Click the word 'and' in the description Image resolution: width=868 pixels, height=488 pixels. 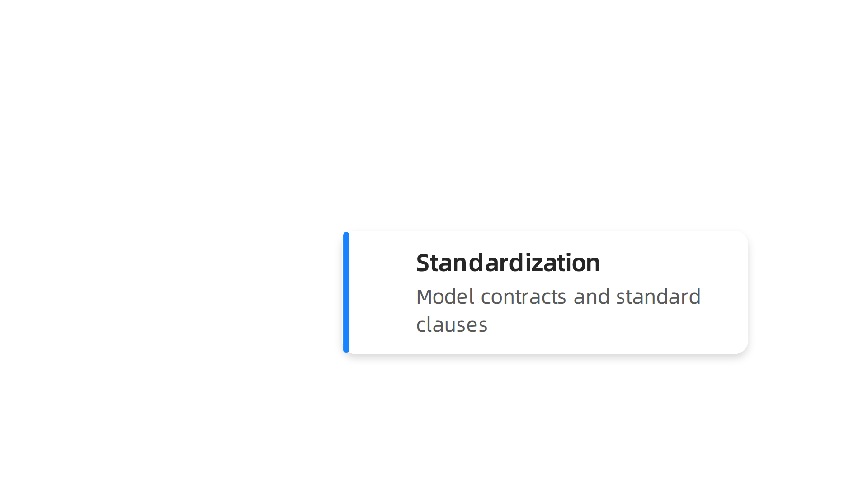pyautogui.click(x=591, y=297)
